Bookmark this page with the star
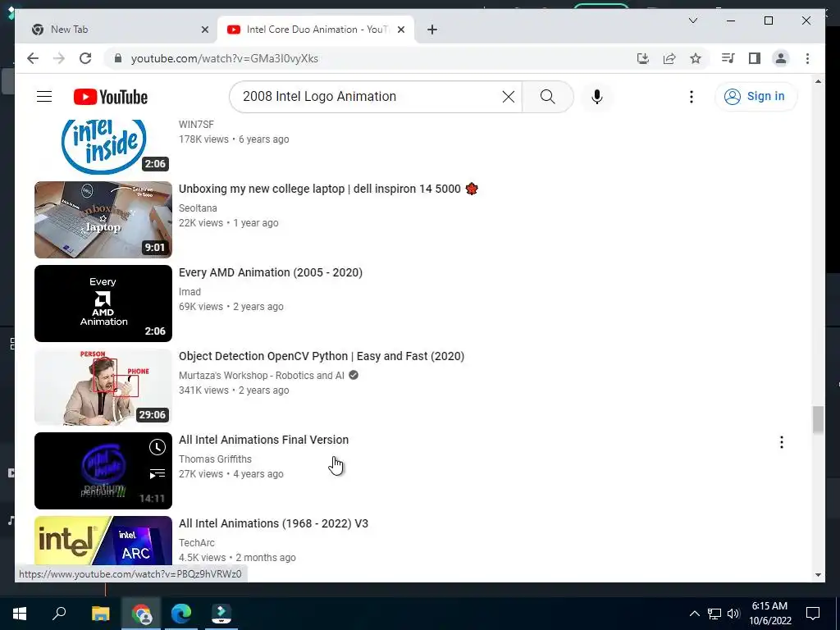Image resolution: width=840 pixels, height=630 pixels. [696, 58]
